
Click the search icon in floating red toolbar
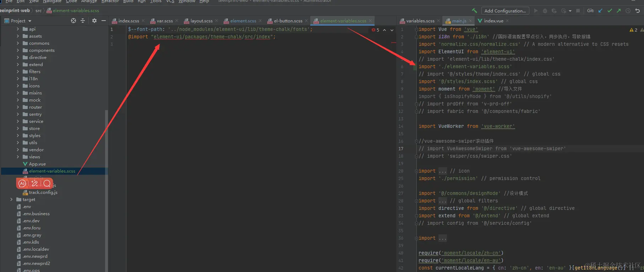[x=47, y=184]
